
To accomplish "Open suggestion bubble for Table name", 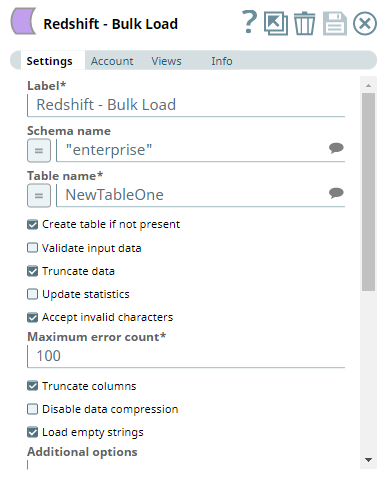I will click(336, 193).
